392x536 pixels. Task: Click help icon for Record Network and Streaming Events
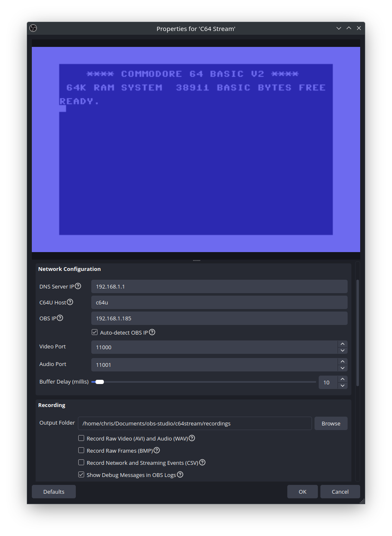(x=202, y=462)
